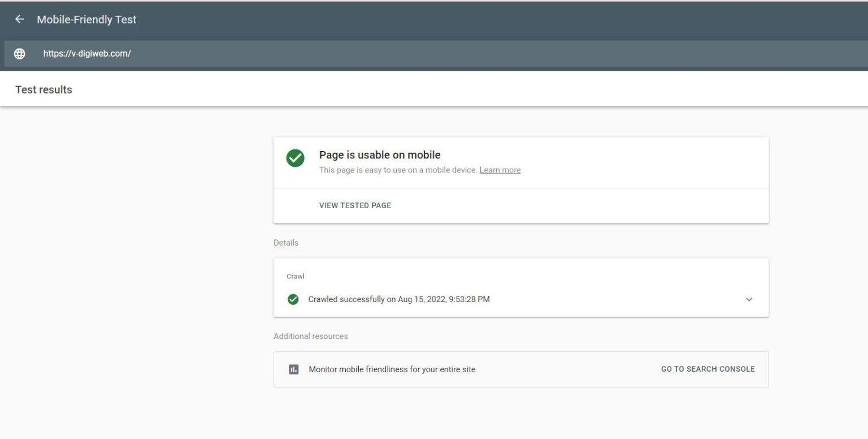Click the chart icon beside Monitor mobile friendliness

click(x=293, y=369)
